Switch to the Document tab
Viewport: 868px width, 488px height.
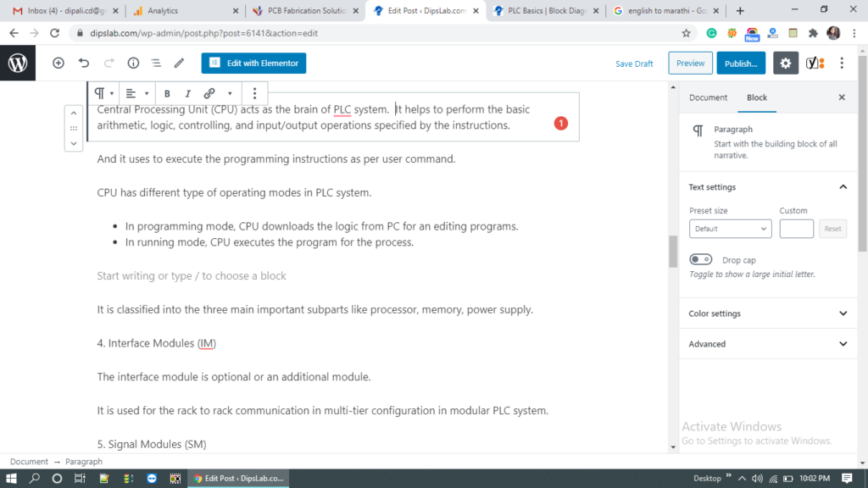coord(708,97)
